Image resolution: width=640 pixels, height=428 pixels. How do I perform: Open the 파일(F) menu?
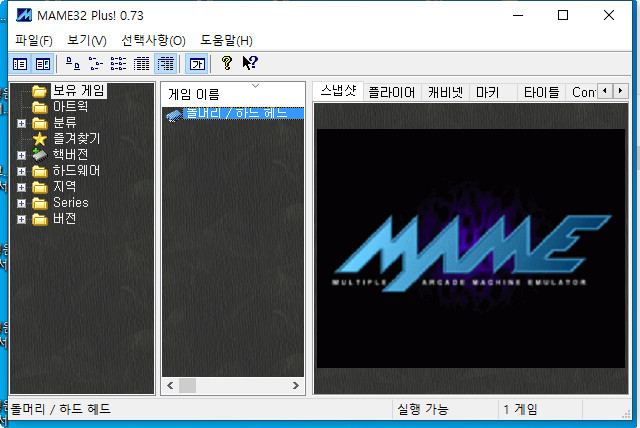(34, 40)
